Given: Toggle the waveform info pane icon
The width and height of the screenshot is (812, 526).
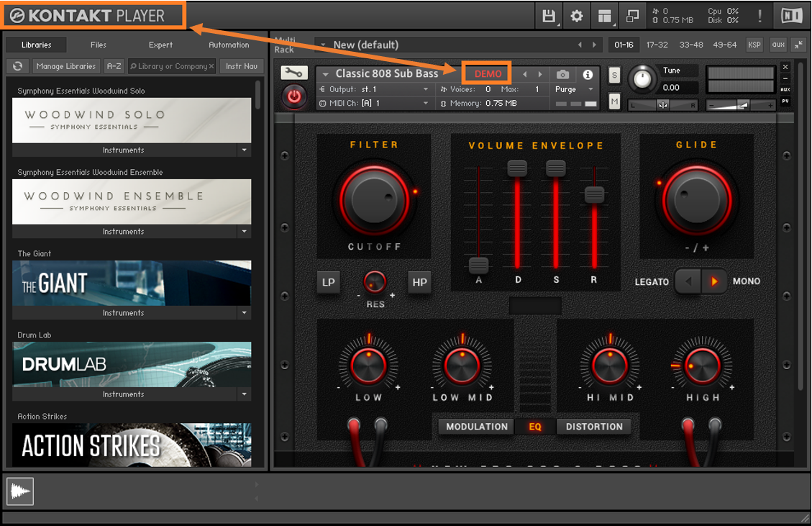Looking at the screenshot, I should coord(20,491).
